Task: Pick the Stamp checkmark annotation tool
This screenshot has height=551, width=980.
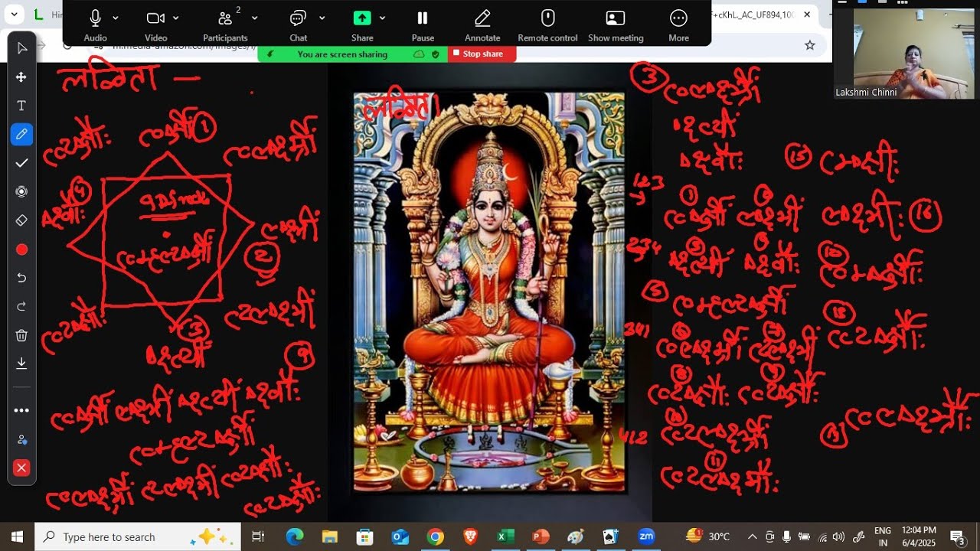Action: coord(21,163)
